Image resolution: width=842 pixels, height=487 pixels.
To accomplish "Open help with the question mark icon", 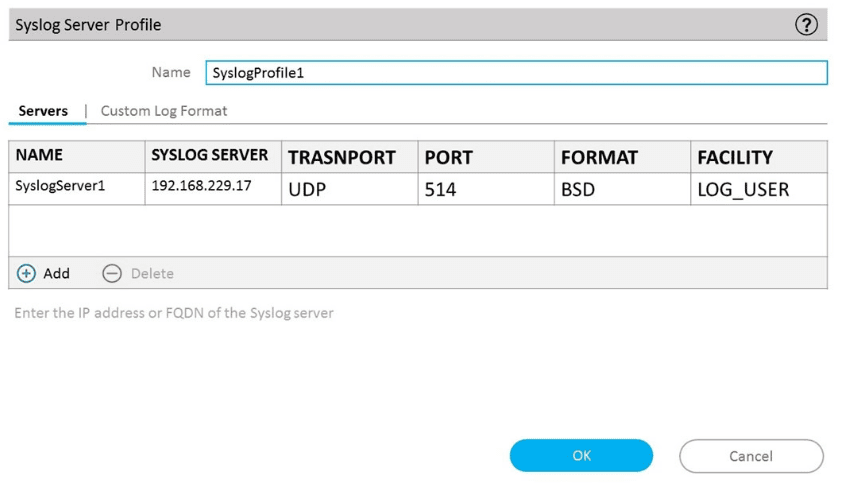I will pyautogui.click(x=806, y=25).
